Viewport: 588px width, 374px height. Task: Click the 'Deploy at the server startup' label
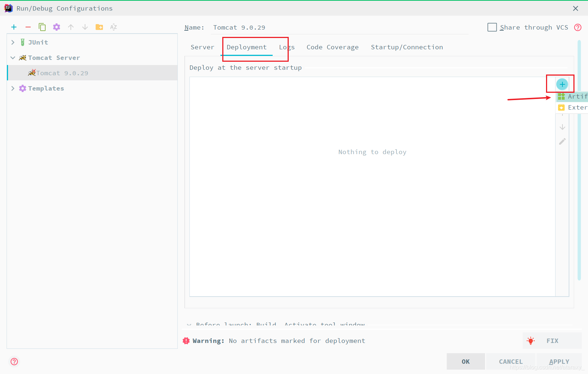click(x=246, y=68)
